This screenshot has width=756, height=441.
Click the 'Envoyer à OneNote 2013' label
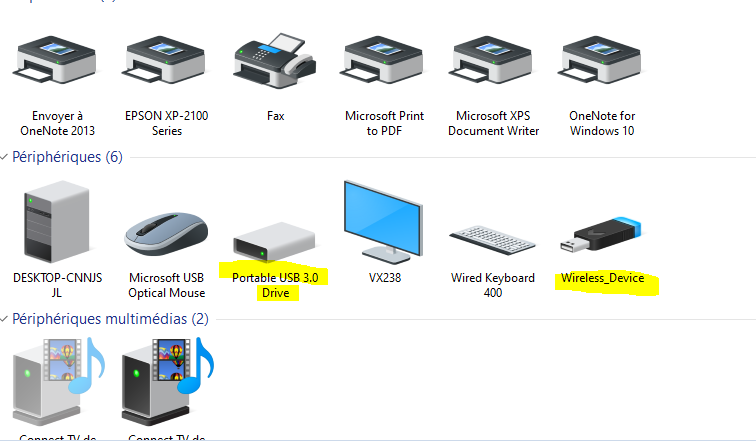pos(57,123)
